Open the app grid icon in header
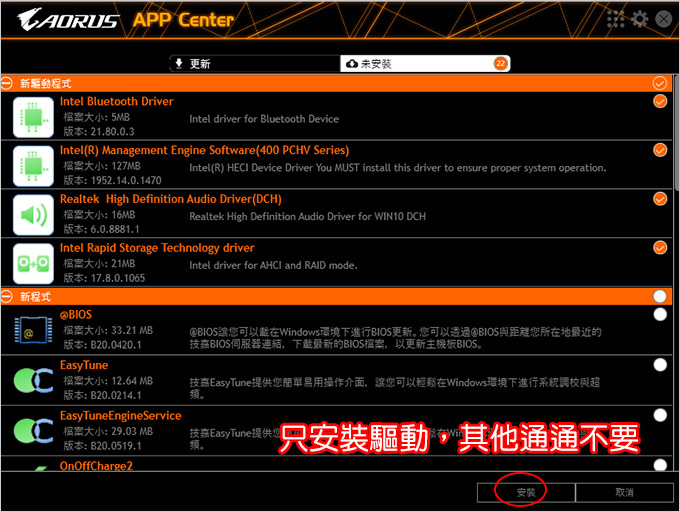This screenshot has height=512, width=680. 615,19
